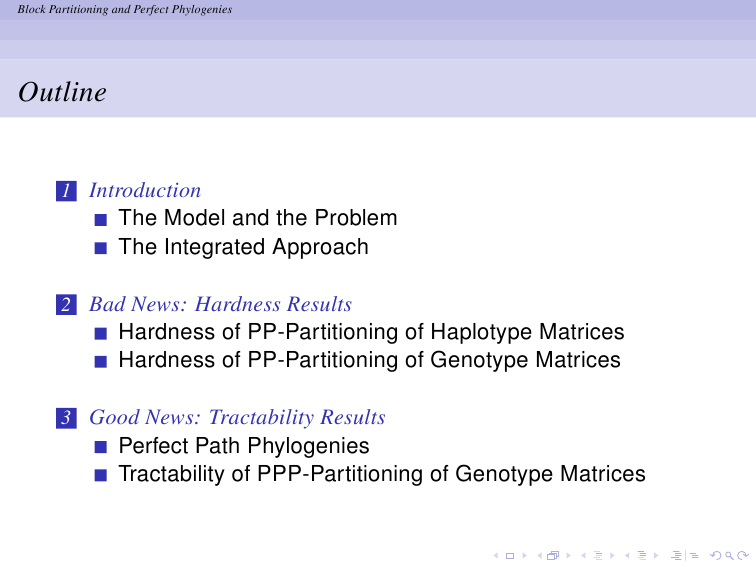Open Perfect Path Phylogenies subsection
The width and height of the screenshot is (756, 567).
pyautogui.click(x=244, y=446)
